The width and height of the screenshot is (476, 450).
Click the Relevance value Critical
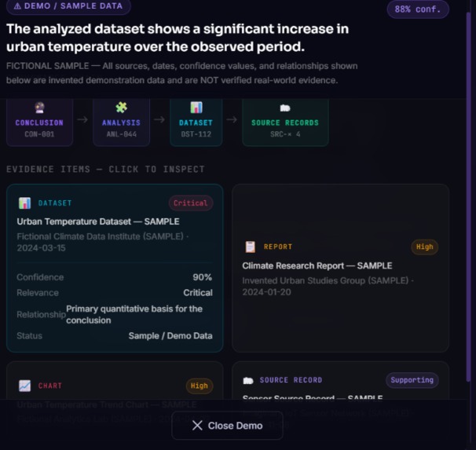pyautogui.click(x=198, y=293)
